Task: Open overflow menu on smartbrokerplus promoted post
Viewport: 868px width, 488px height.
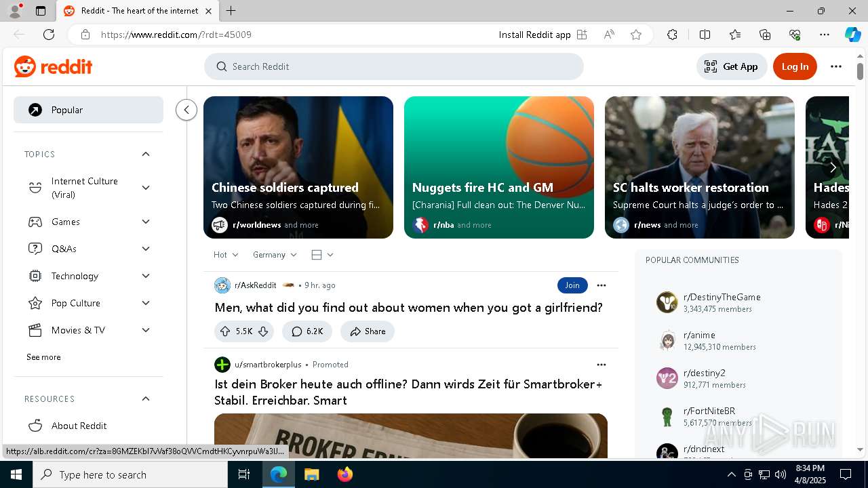Action: point(601,365)
